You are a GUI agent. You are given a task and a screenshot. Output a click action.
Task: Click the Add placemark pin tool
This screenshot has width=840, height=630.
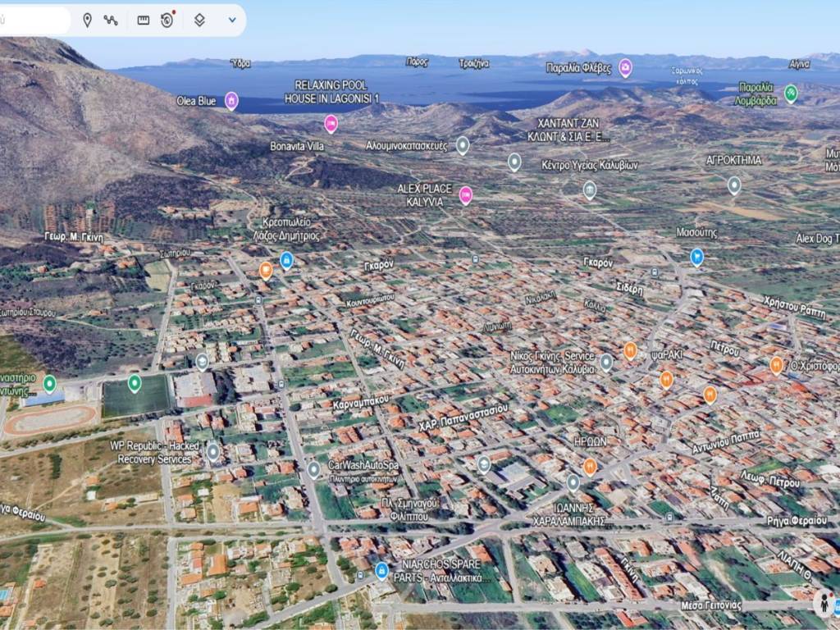point(87,20)
